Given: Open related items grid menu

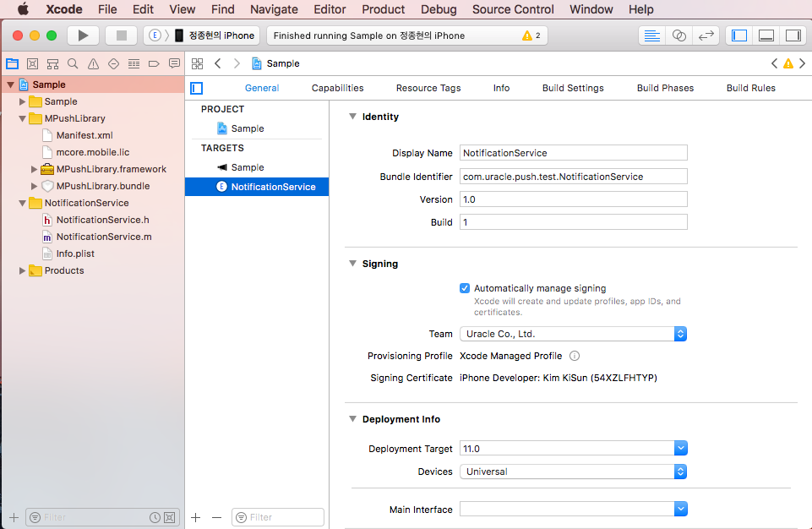Looking at the screenshot, I should (x=198, y=63).
